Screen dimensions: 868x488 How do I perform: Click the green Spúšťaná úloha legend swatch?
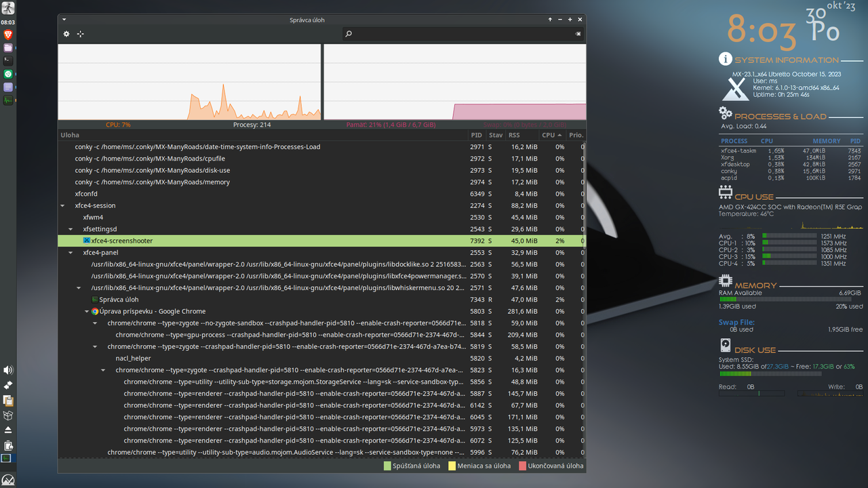tap(387, 466)
